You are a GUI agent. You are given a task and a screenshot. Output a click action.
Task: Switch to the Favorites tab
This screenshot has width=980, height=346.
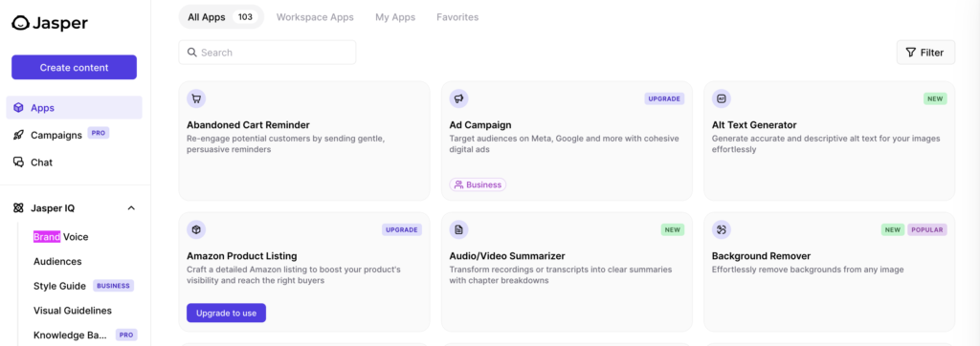click(x=457, y=17)
